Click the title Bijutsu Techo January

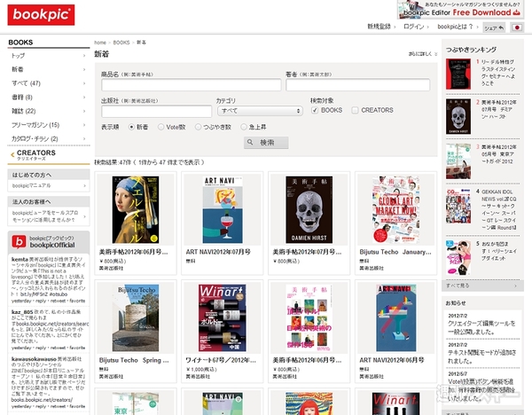click(395, 252)
